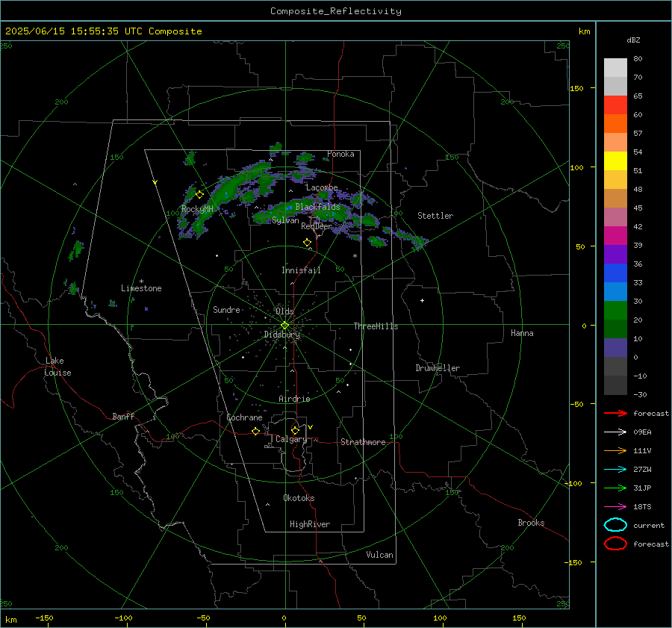The width and height of the screenshot is (672, 628).
Task: Click the ThreeHills town label
Action: pos(376,326)
